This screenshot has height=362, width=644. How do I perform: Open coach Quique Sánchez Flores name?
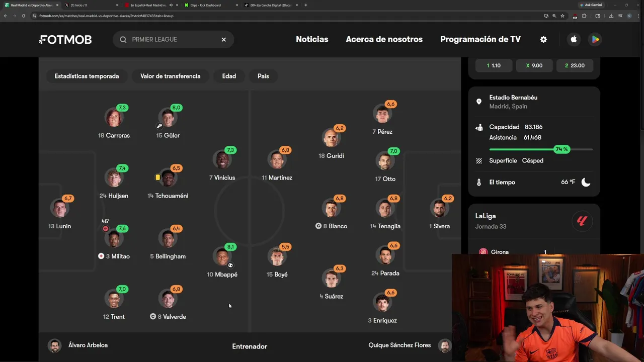[399, 345]
